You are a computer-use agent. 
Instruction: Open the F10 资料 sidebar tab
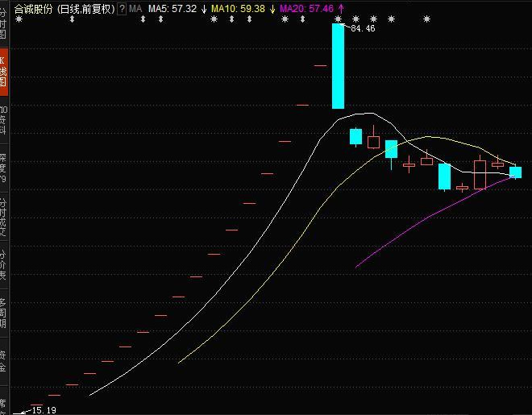[x=4, y=119]
